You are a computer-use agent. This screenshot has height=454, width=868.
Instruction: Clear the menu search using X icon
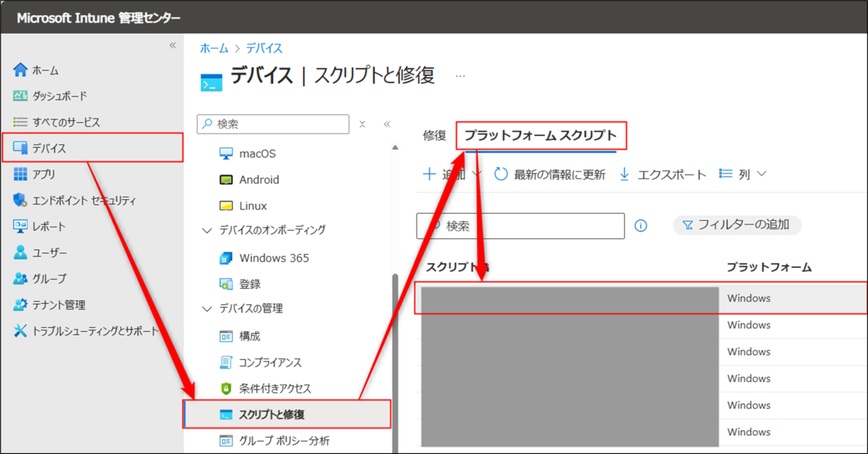[363, 124]
